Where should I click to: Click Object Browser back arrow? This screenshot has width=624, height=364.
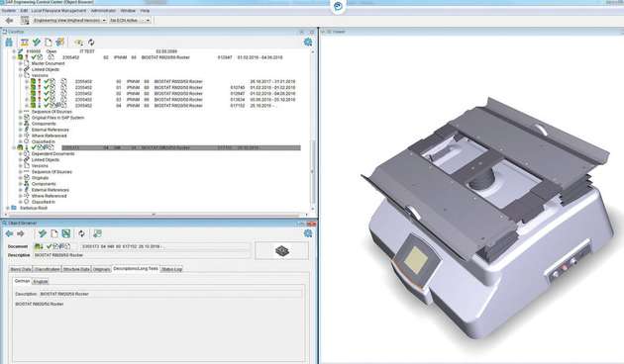coord(9,233)
